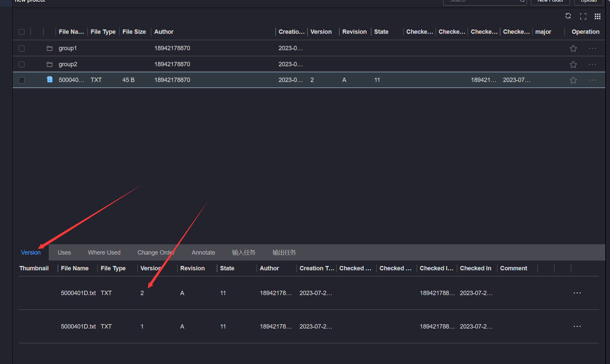Click the refresh icon above the file table
Viewport: 610px width, 364px height.
(568, 16)
